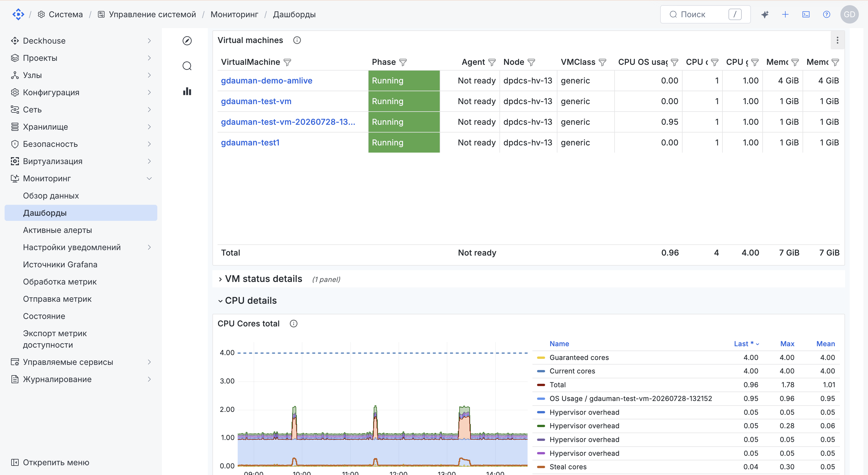
Task: Focus the Поиск search field
Action: tap(705, 14)
